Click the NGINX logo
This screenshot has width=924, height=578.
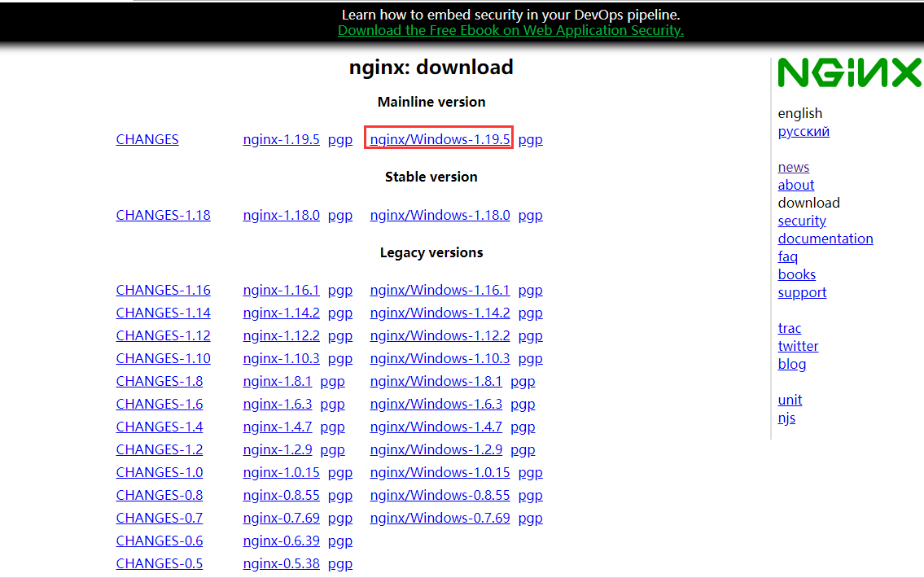[x=849, y=72]
